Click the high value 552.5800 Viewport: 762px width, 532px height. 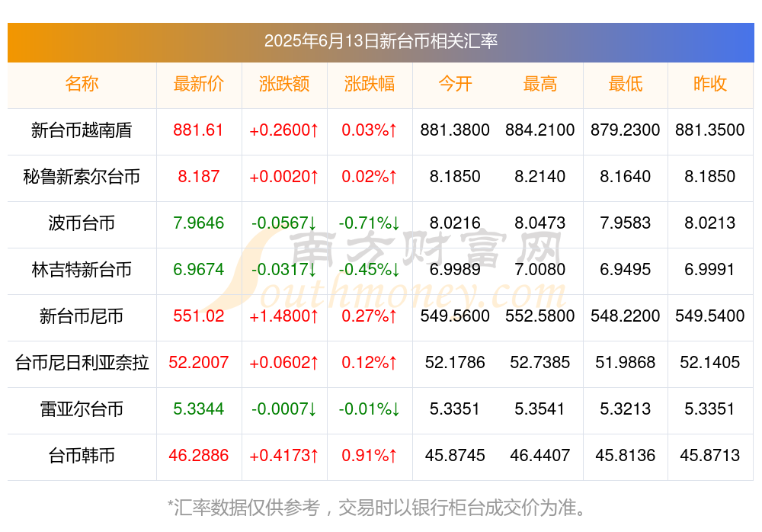point(540,316)
